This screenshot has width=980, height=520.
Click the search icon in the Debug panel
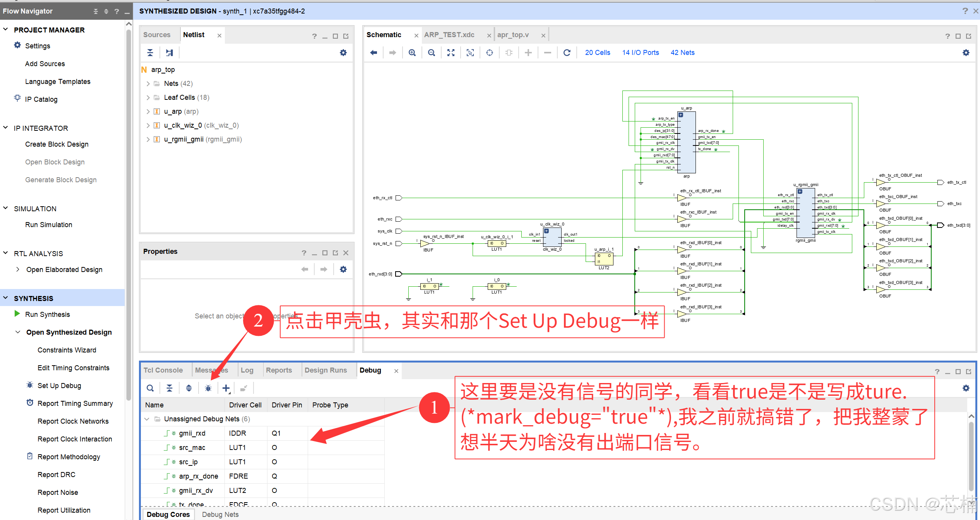[x=150, y=388]
